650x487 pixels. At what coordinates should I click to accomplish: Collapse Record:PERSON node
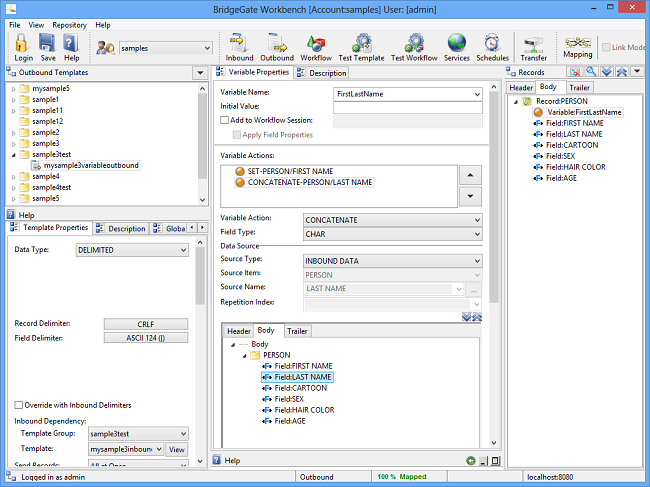tap(516, 102)
